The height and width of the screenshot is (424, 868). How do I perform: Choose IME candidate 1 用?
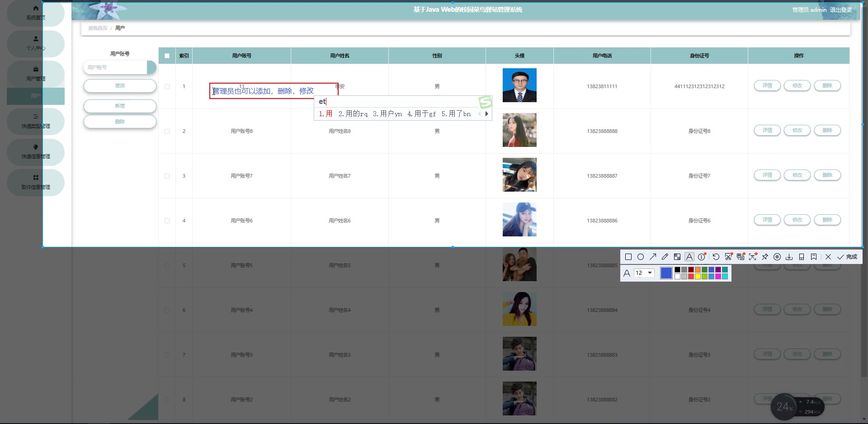click(x=325, y=114)
